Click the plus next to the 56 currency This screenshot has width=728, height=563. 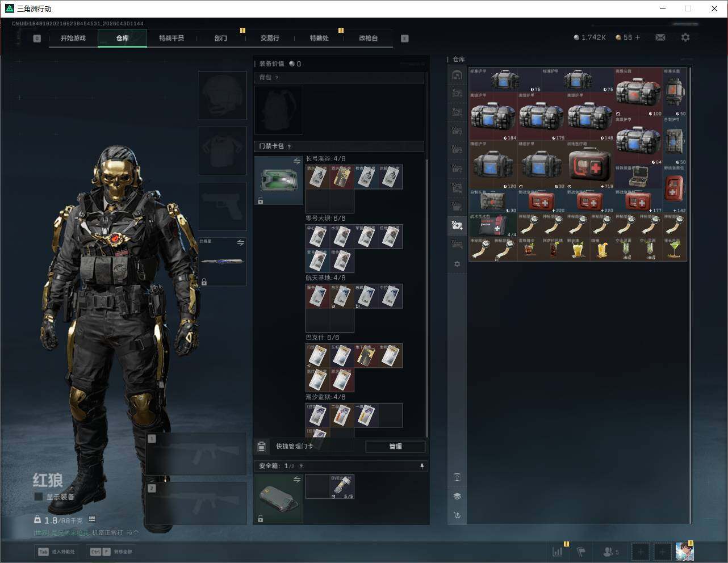[x=638, y=37]
